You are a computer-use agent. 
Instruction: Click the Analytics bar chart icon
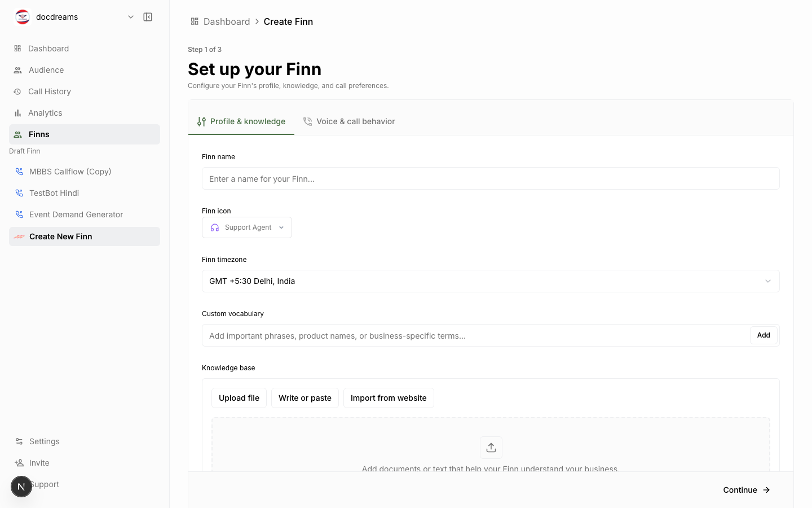17,113
